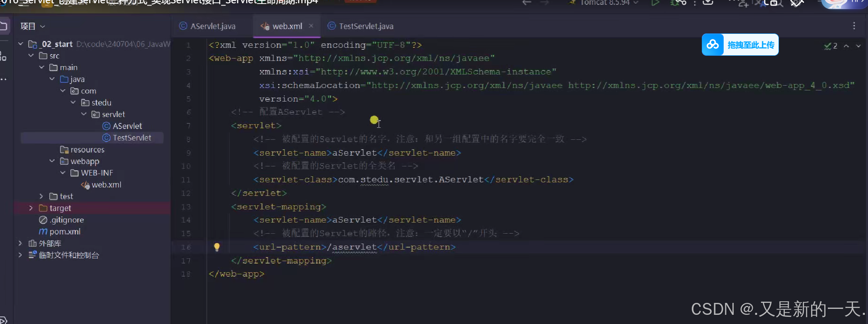This screenshot has height=324, width=868.
Task: Expand the 外部库 node
Action: tap(20, 243)
